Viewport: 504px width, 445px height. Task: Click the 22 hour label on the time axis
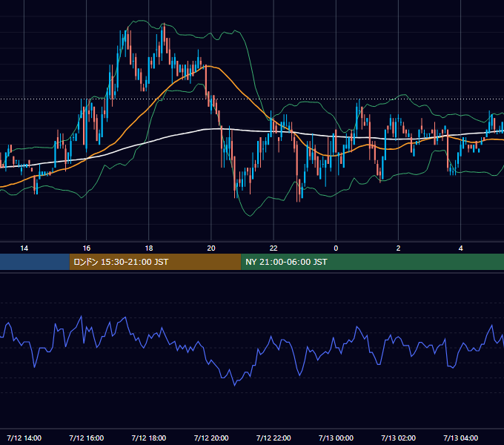click(273, 248)
